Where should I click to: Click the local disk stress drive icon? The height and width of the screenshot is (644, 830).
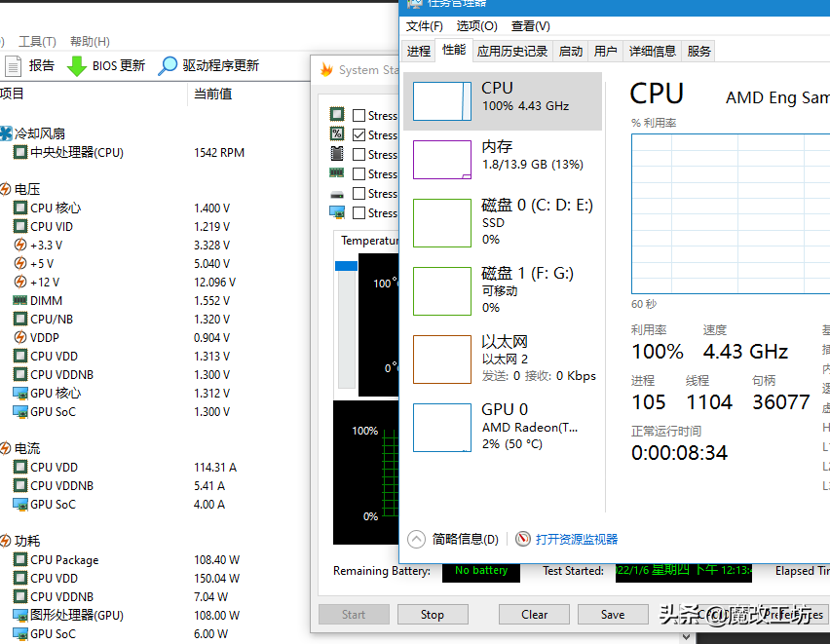click(337, 194)
